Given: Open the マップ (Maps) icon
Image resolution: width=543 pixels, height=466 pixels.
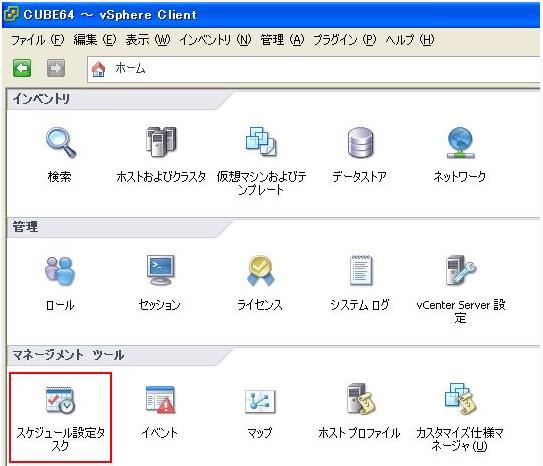Looking at the screenshot, I should point(260,401).
